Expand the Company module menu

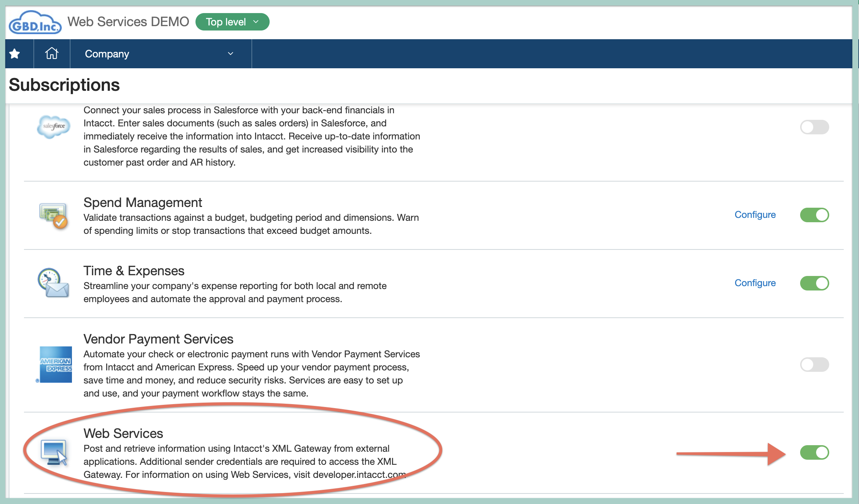coord(161,54)
